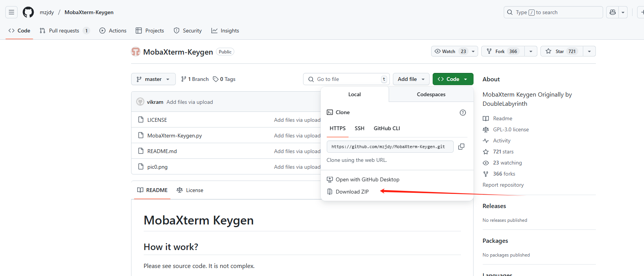Click the file icon beside pic0.png
Viewport: 644px width, 276px height.
(141, 166)
